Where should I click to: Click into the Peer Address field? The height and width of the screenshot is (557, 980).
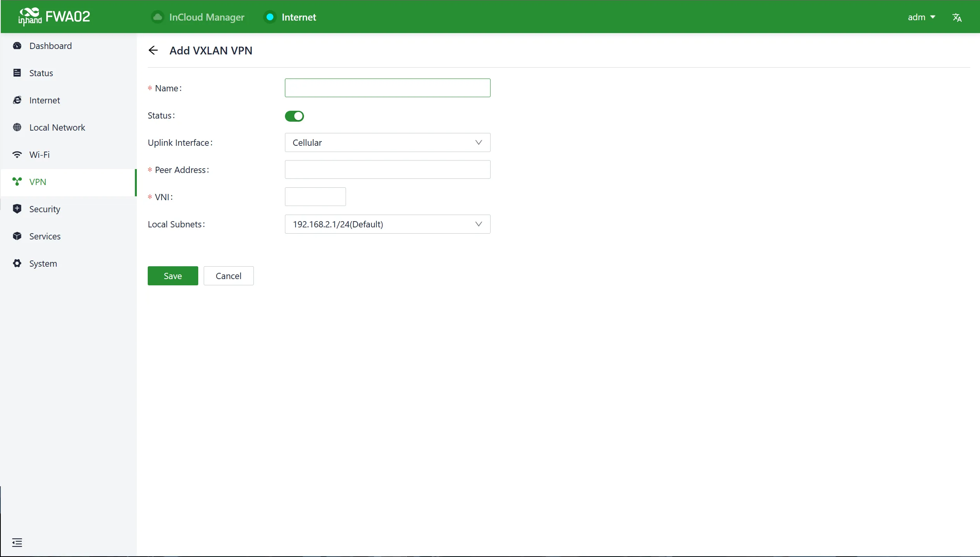[388, 169]
